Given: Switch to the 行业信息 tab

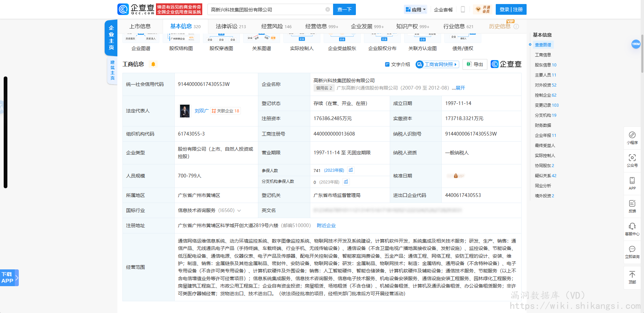Looking at the screenshot, I should pyautogui.click(x=458, y=26).
